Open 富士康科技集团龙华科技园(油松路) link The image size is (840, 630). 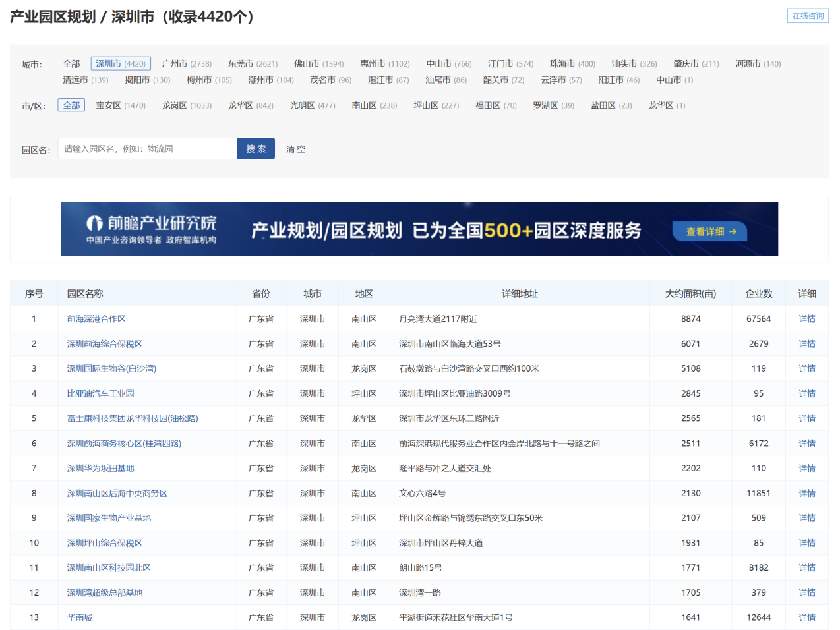(x=133, y=418)
